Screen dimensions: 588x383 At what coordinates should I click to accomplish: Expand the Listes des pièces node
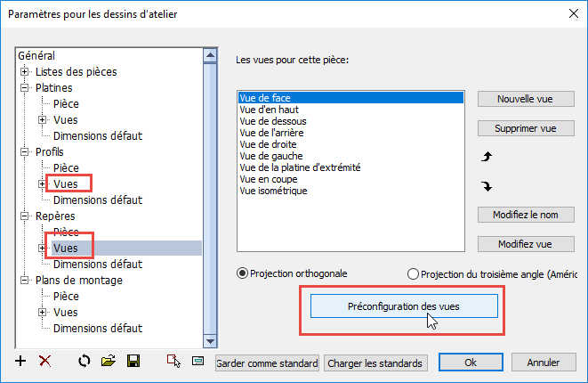point(24,71)
